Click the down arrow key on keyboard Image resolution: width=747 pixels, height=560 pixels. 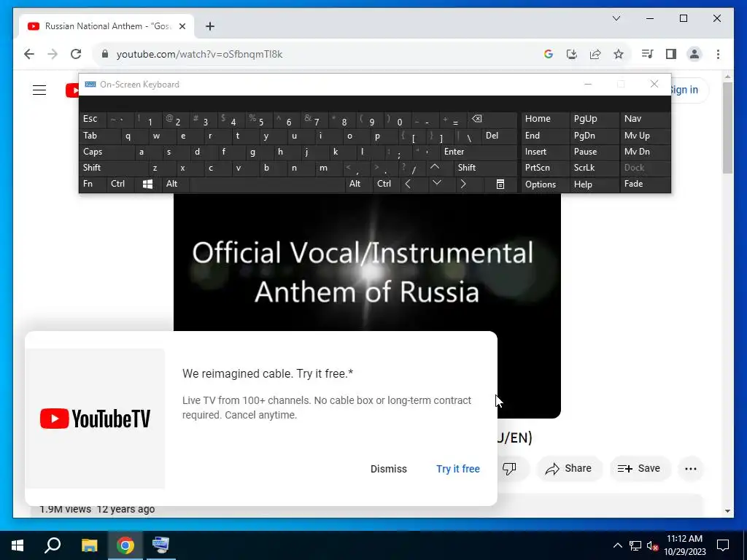pyautogui.click(x=436, y=184)
